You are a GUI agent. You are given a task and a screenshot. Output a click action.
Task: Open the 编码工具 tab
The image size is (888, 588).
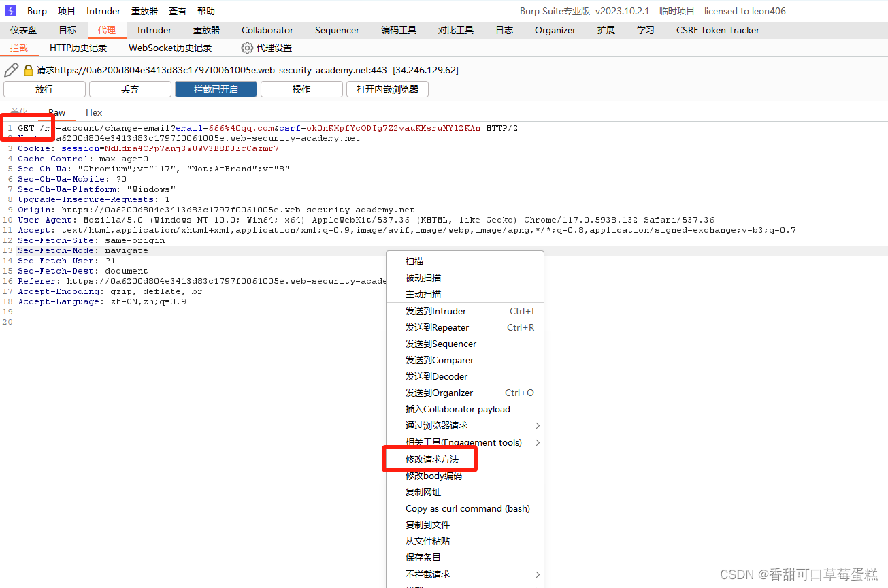pos(399,30)
